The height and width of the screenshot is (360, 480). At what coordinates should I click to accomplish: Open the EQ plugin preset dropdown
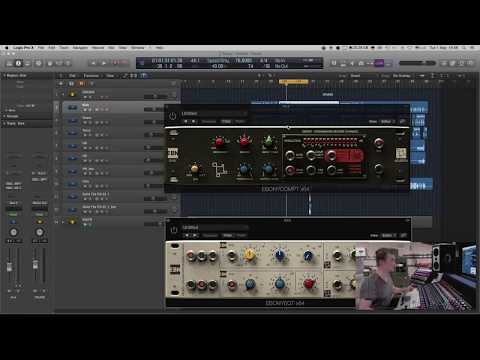(x=215, y=228)
